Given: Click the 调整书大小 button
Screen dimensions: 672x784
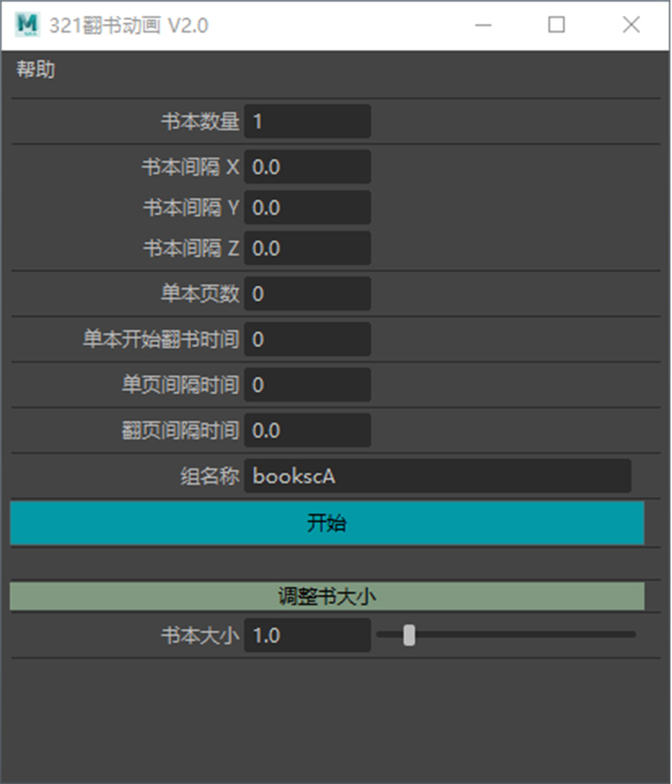Looking at the screenshot, I should pos(327,597).
